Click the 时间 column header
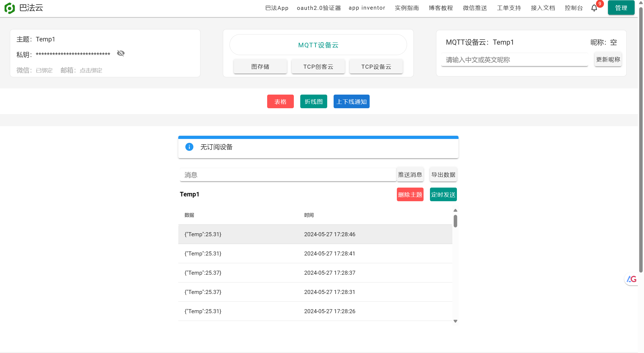This screenshot has width=644, height=353. pyautogui.click(x=309, y=215)
